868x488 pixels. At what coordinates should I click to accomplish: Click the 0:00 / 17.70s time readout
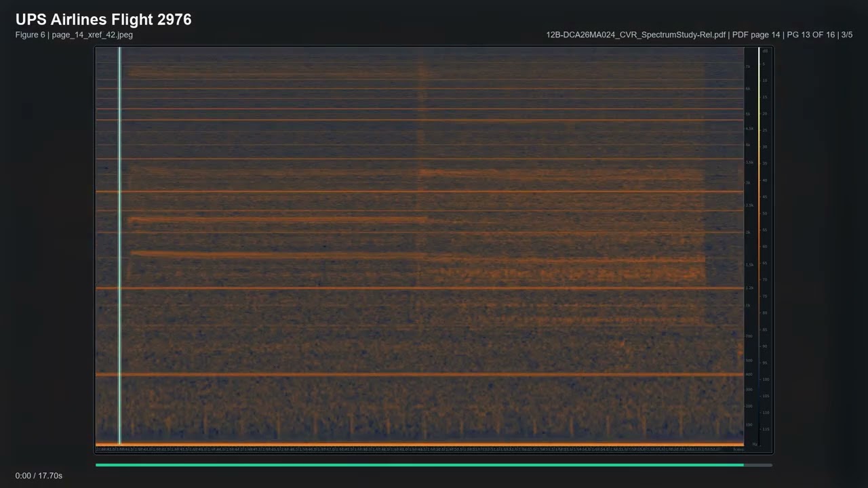39,476
